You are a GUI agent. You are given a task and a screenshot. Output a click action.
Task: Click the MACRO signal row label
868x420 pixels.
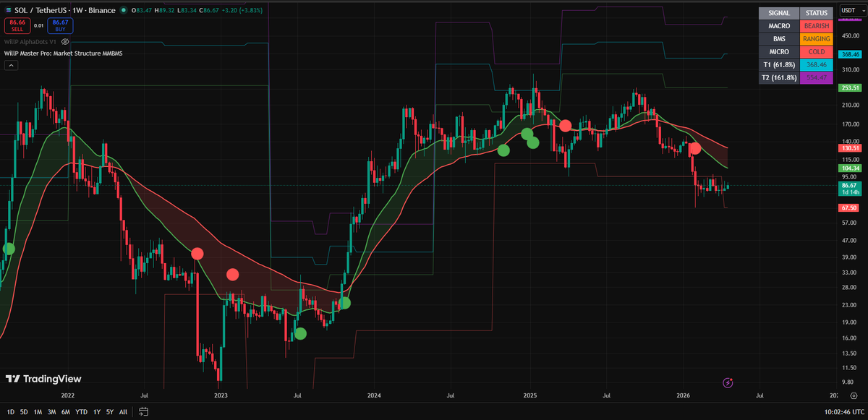coord(778,26)
